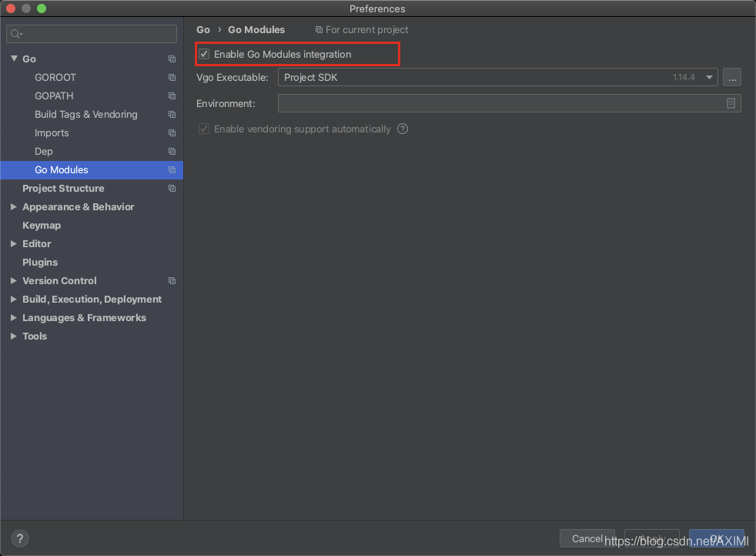Screen dimensions: 756x556
Task: Browse for Vgo executable using ... button
Action: [732, 77]
